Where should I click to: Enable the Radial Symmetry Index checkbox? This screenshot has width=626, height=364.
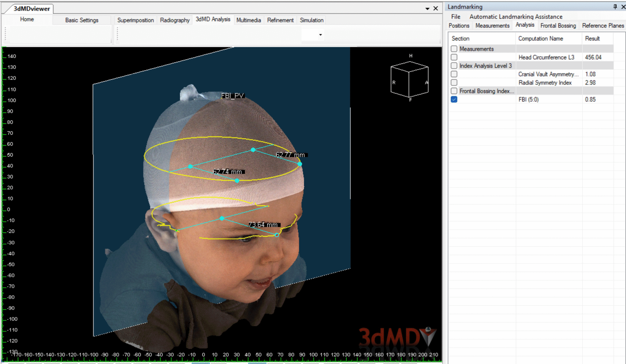point(454,82)
